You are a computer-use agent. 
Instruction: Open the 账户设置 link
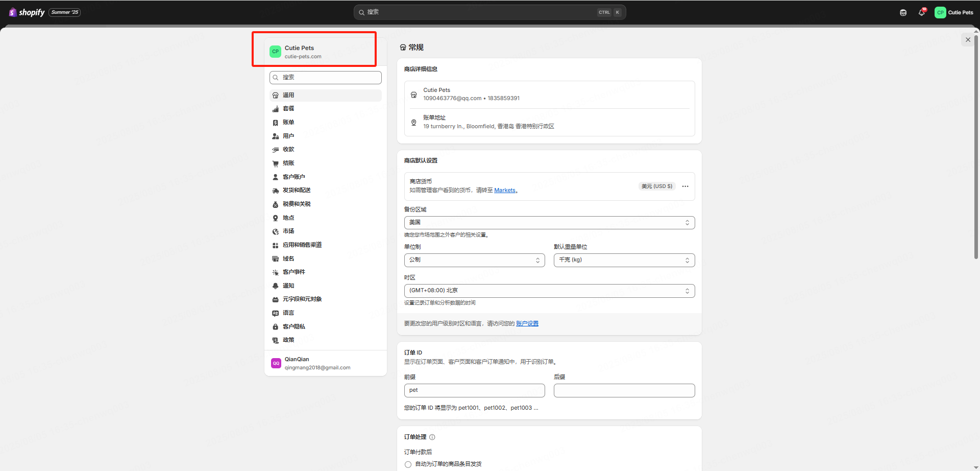tap(527, 324)
